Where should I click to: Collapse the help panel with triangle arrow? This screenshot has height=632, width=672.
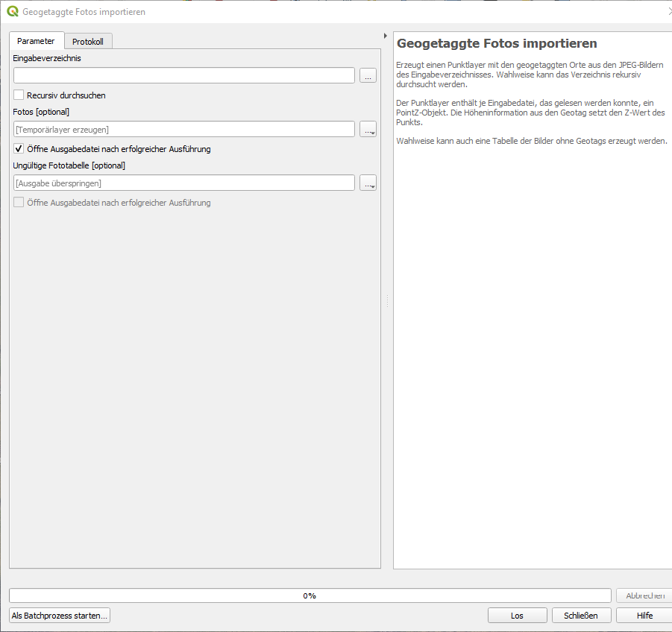point(385,36)
